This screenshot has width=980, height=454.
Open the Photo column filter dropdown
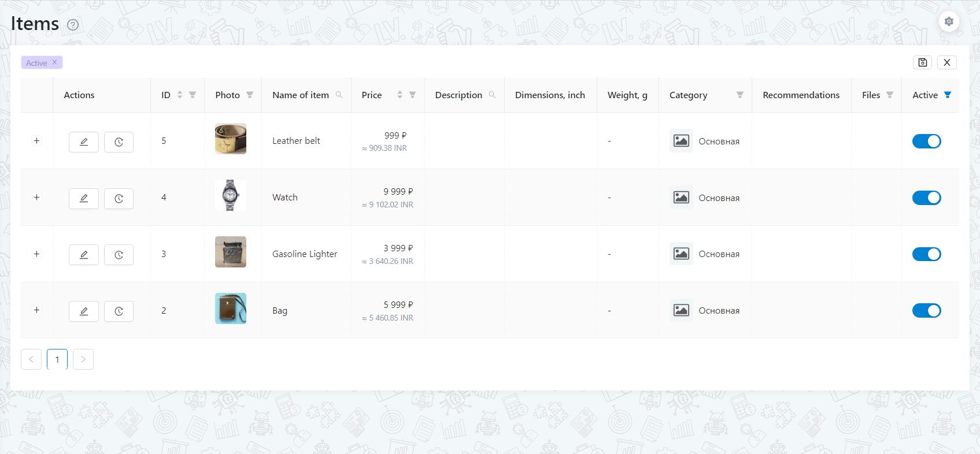250,95
